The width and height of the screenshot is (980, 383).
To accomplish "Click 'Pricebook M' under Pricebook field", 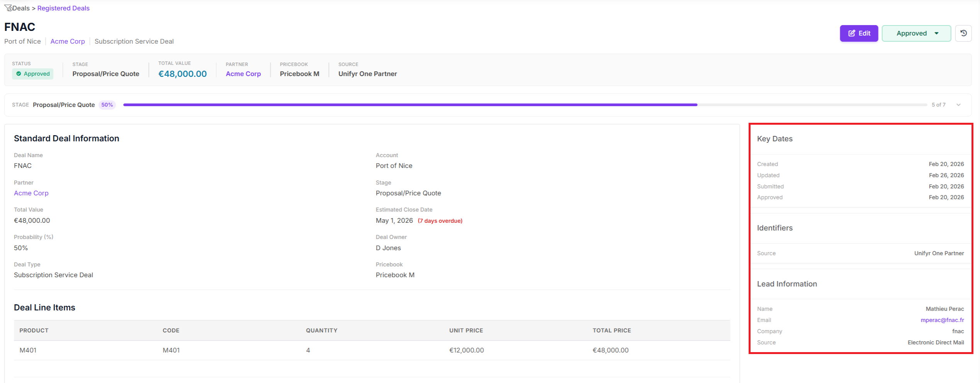I will [395, 275].
